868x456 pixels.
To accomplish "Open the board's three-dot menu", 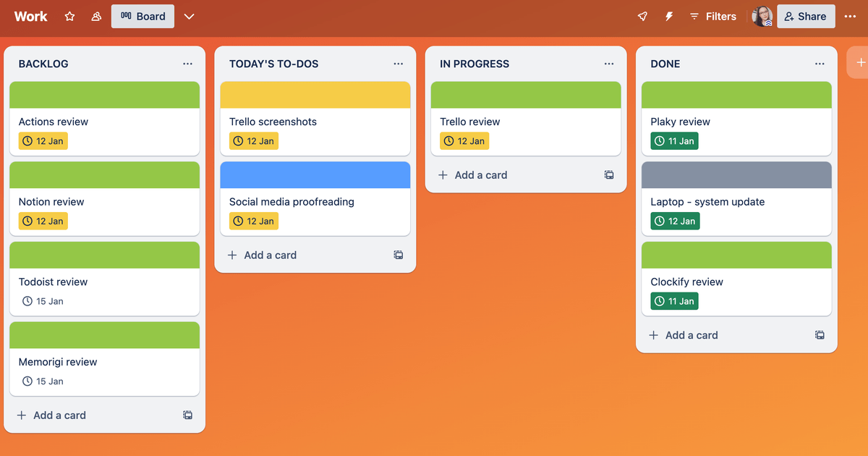I will (x=850, y=17).
